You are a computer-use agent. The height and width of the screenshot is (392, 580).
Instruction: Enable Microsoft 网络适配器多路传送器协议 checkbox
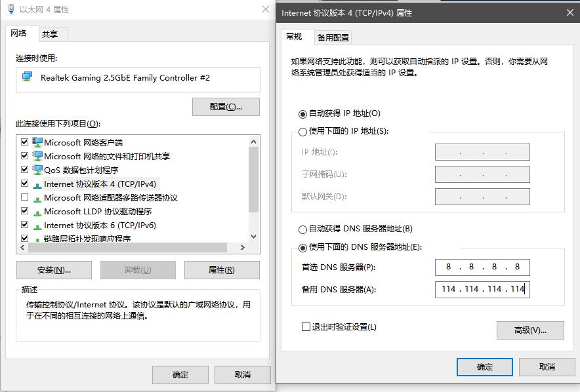[x=24, y=197]
